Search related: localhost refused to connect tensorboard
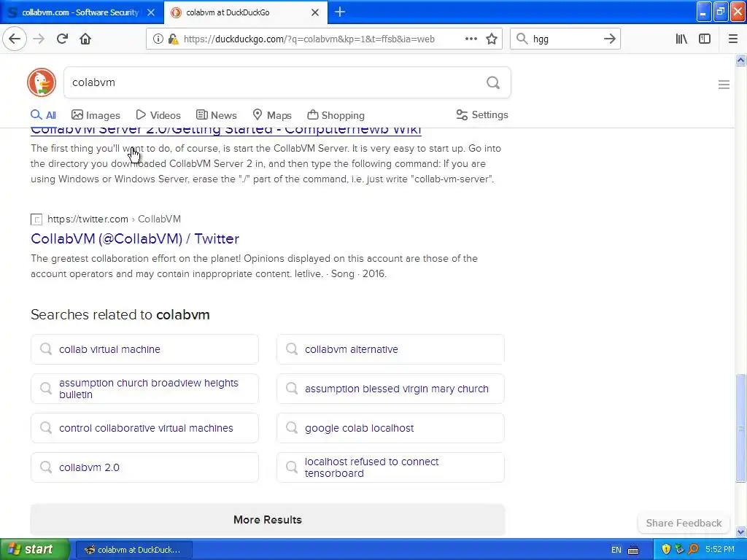 click(x=391, y=467)
